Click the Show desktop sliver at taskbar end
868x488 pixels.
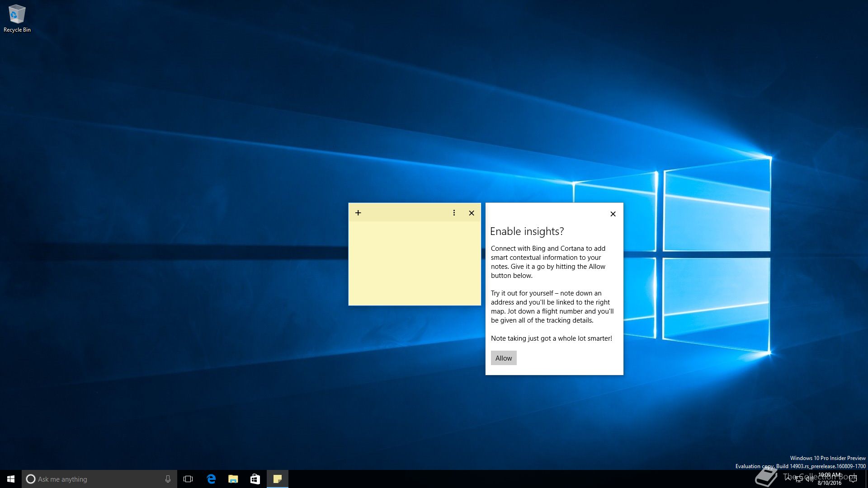(866, 479)
